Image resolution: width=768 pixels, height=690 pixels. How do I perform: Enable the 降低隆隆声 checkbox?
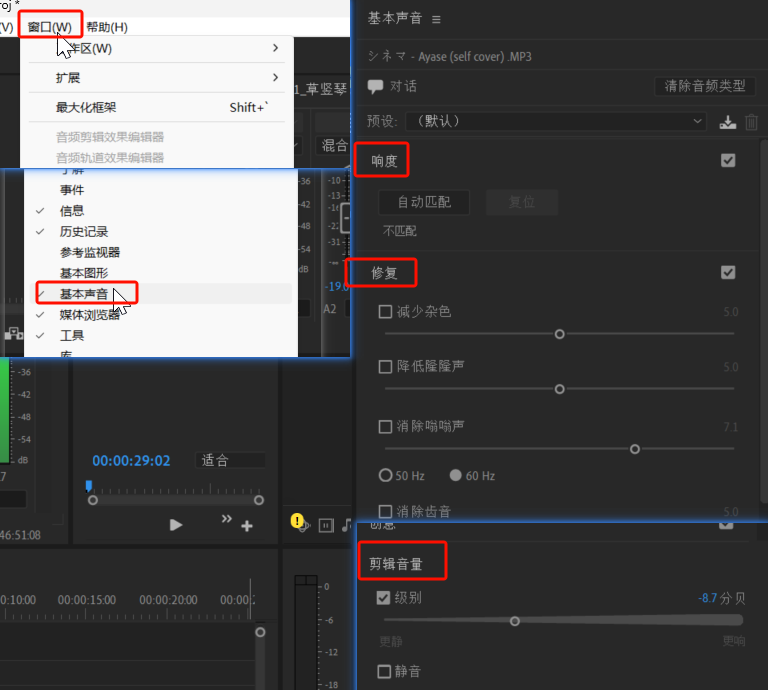click(x=385, y=366)
